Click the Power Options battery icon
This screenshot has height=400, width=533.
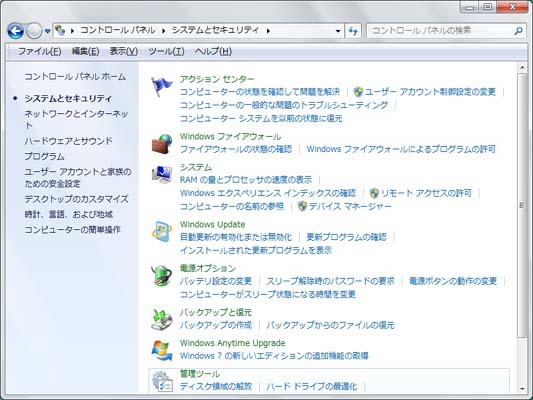click(161, 275)
